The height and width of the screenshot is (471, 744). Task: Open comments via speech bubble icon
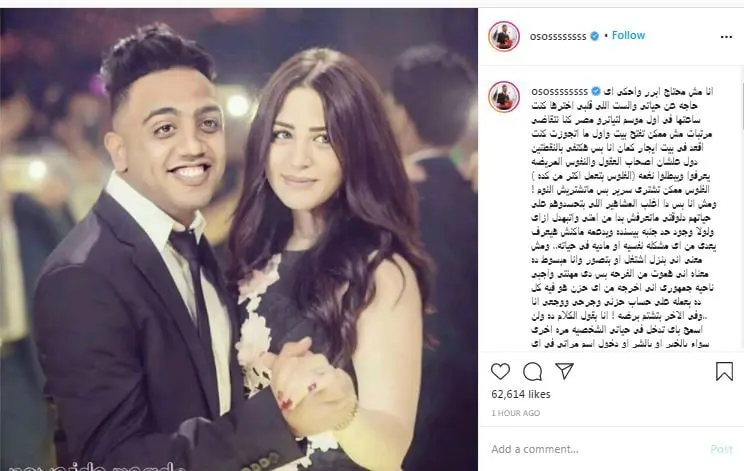tap(532, 371)
